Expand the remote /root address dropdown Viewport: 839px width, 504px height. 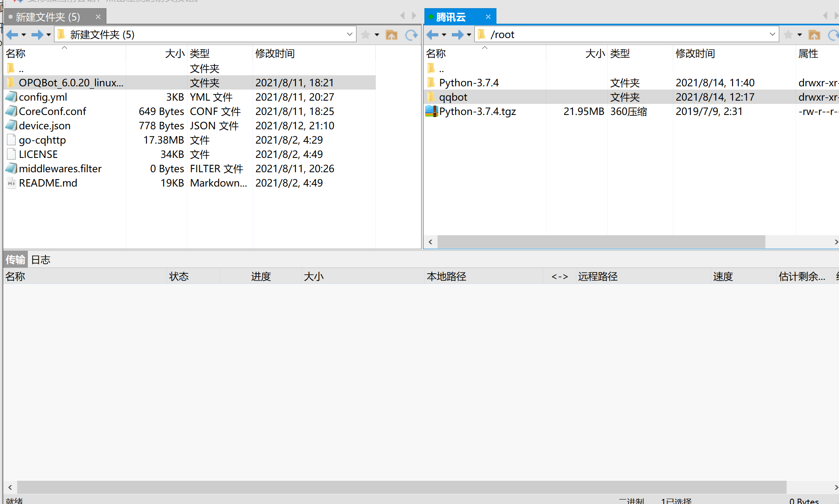click(773, 34)
